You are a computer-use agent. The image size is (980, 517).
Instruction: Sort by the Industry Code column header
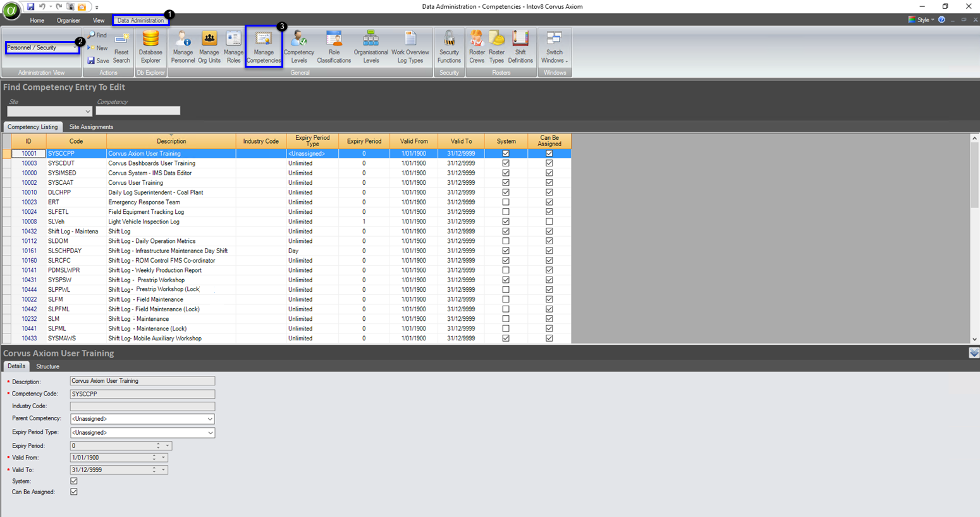click(x=261, y=141)
